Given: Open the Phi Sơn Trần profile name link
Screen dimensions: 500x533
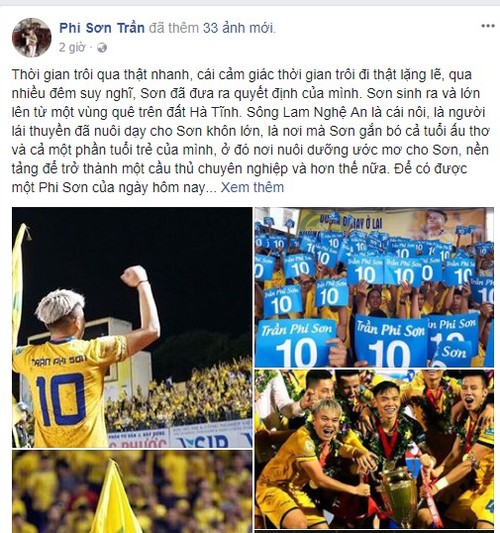Looking at the screenshot, I should pyautogui.click(x=102, y=28).
